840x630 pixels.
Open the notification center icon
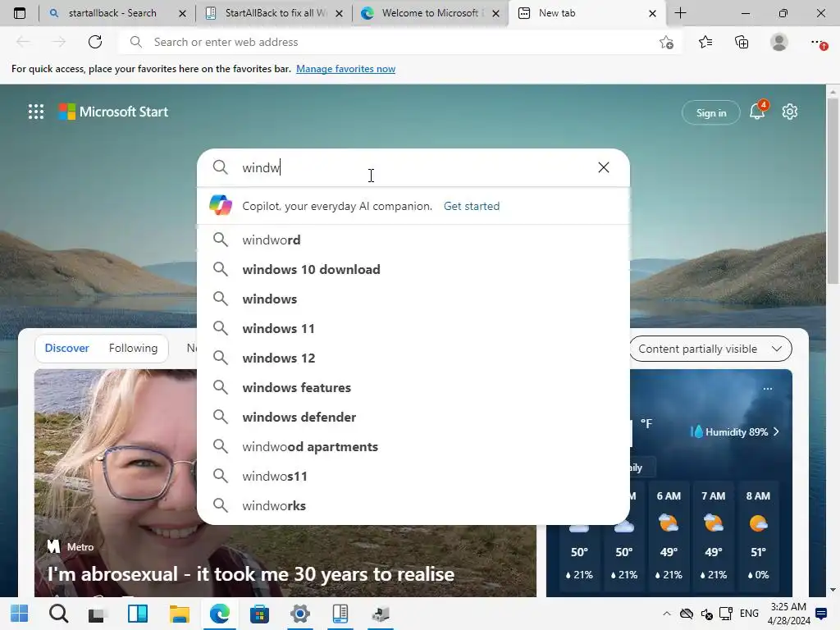click(x=820, y=614)
